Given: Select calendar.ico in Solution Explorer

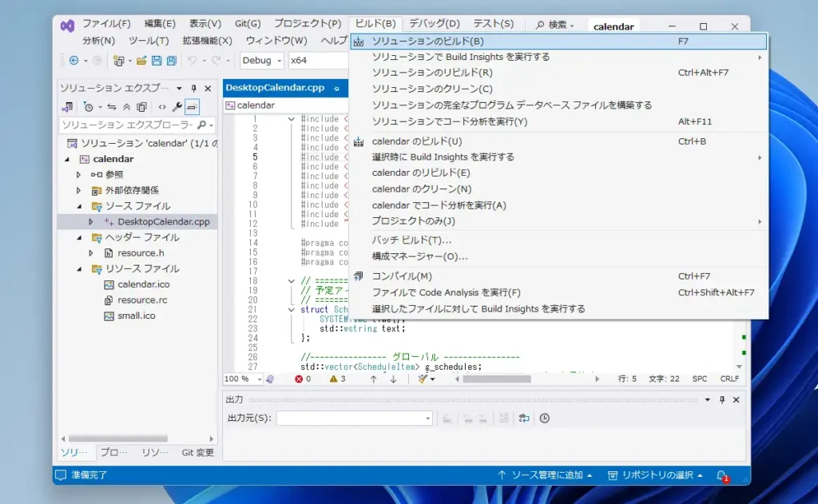Looking at the screenshot, I should (x=144, y=284).
